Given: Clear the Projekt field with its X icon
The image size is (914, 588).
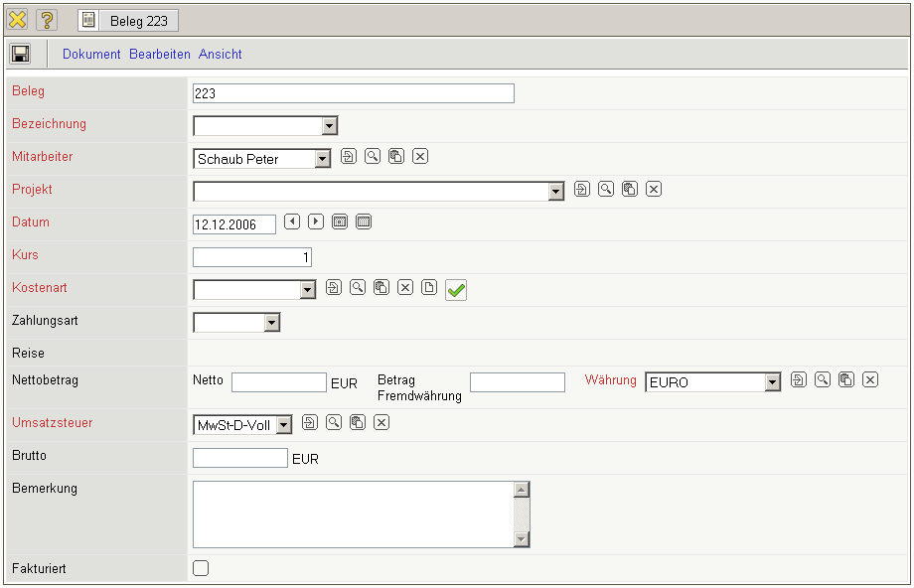Looking at the screenshot, I should coord(654,189).
